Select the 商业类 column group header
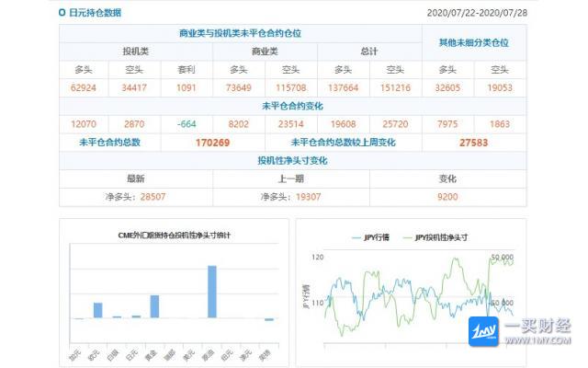The image size is (588, 368). click(265, 52)
